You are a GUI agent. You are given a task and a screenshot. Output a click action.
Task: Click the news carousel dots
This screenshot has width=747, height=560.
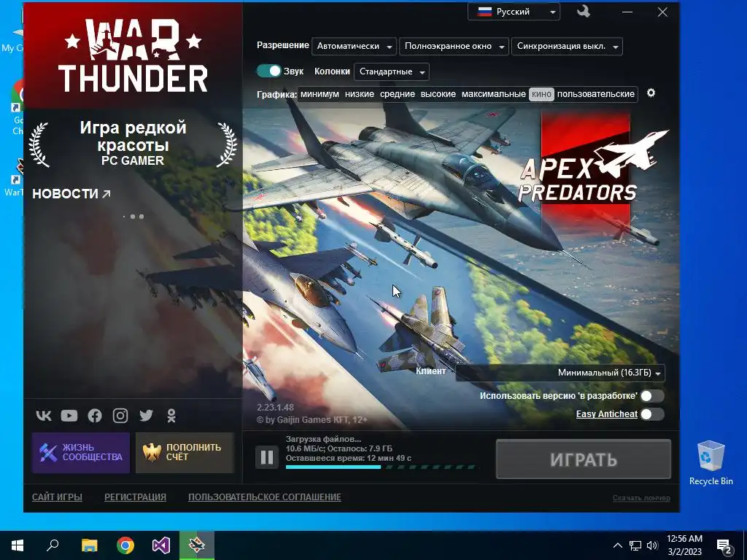133,217
